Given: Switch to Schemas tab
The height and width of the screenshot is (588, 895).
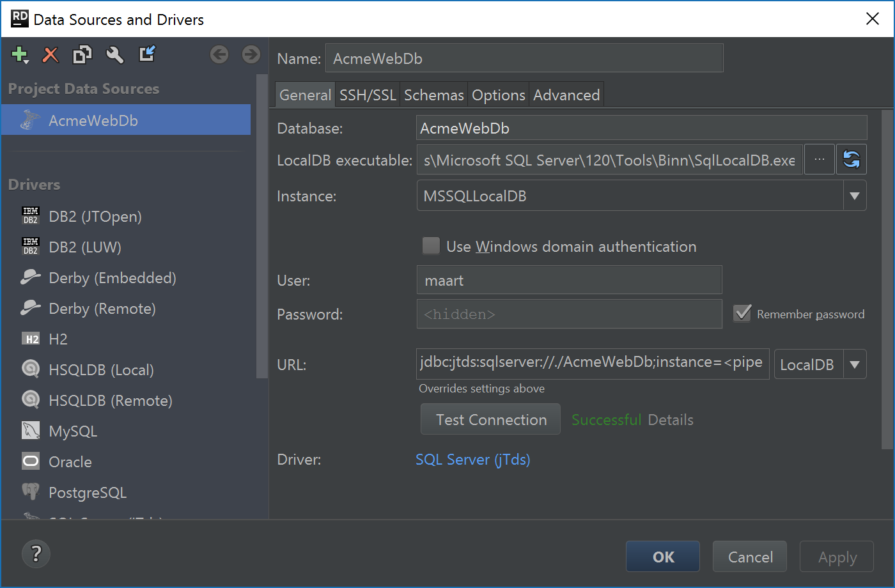Looking at the screenshot, I should coord(434,95).
